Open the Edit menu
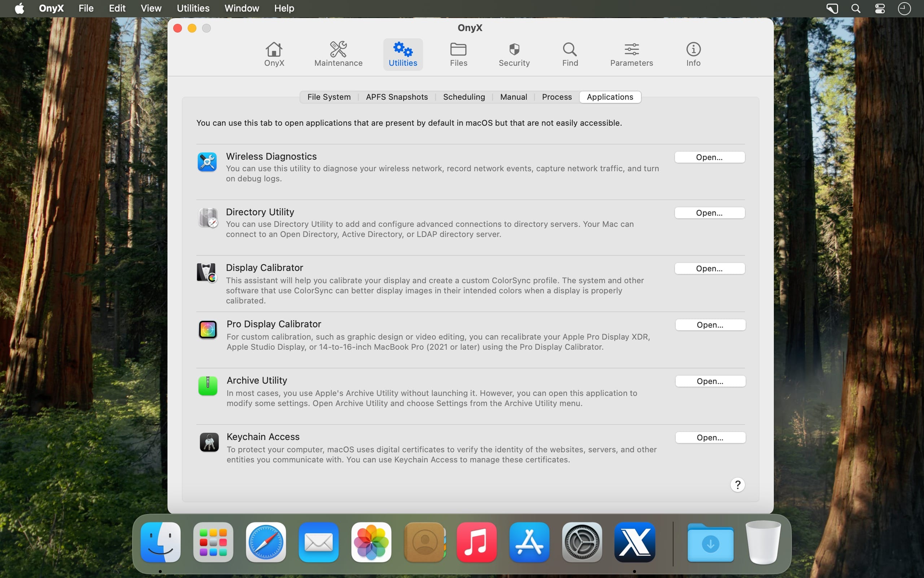 tap(117, 8)
